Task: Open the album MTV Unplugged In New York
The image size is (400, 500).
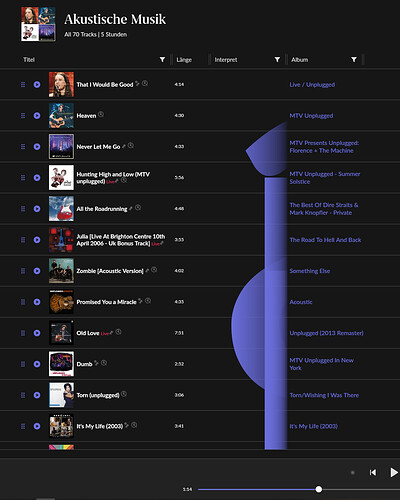Action: pyautogui.click(x=322, y=364)
